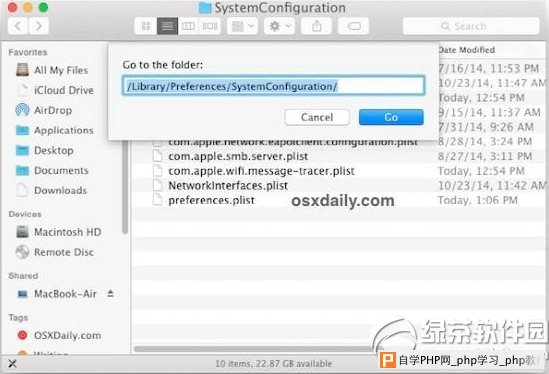The height and width of the screenshot is (374, 549).
Task: Select com.apple.smb.server.plist file
Action: (x=238, y=156)
